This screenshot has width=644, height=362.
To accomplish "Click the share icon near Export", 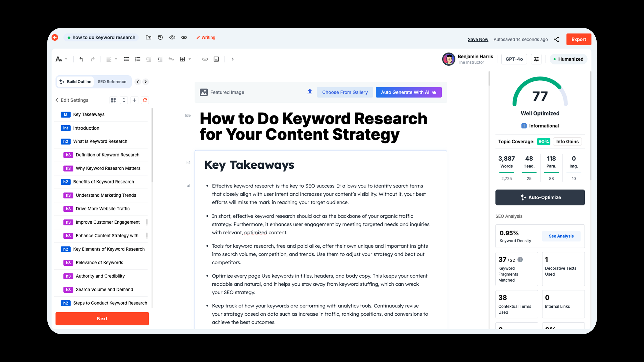I will [556, 40].
